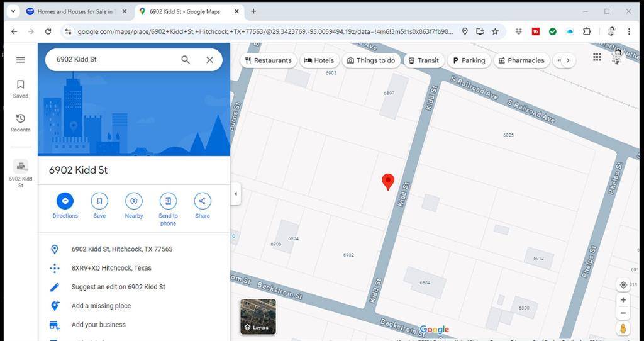
Task: Open the green checkmark extension
Action: 553,31
